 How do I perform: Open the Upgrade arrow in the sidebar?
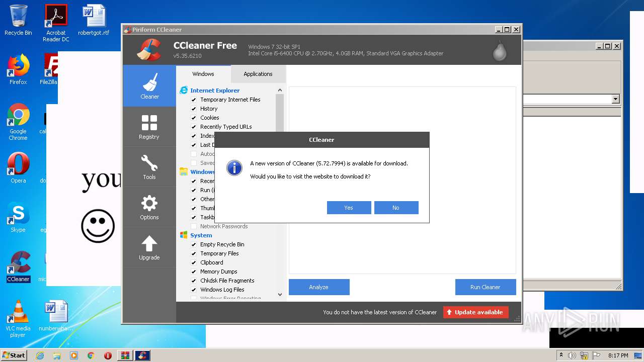click(149, 247)
